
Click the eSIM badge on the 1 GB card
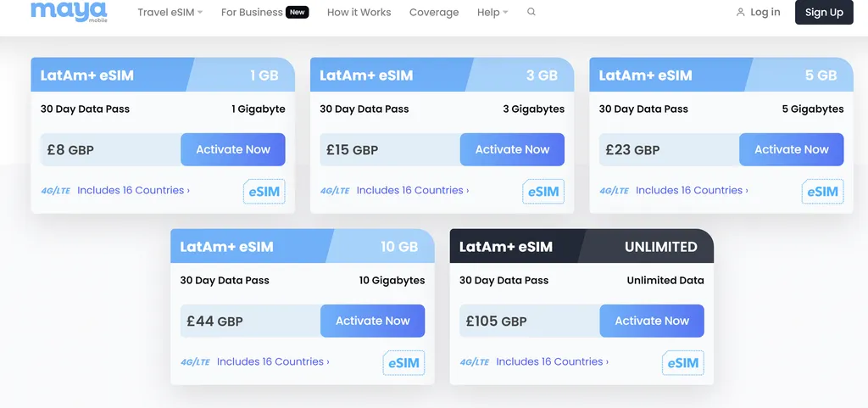(x=264, y=192)
